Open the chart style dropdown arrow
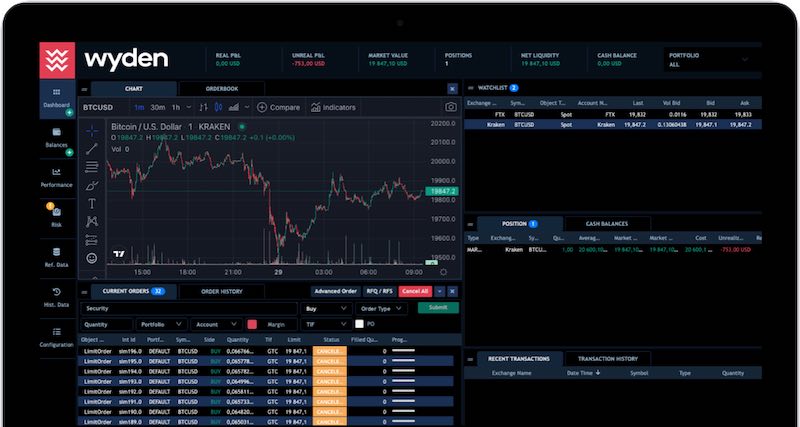Viewport: 800px width, 427px height. coord(247,107)
